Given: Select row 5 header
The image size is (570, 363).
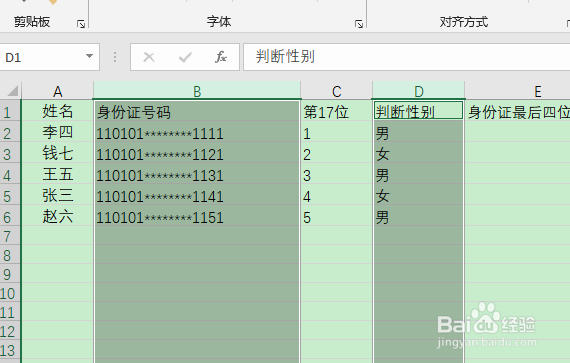Looking at the screenshot, I should [x=11, y=195].
